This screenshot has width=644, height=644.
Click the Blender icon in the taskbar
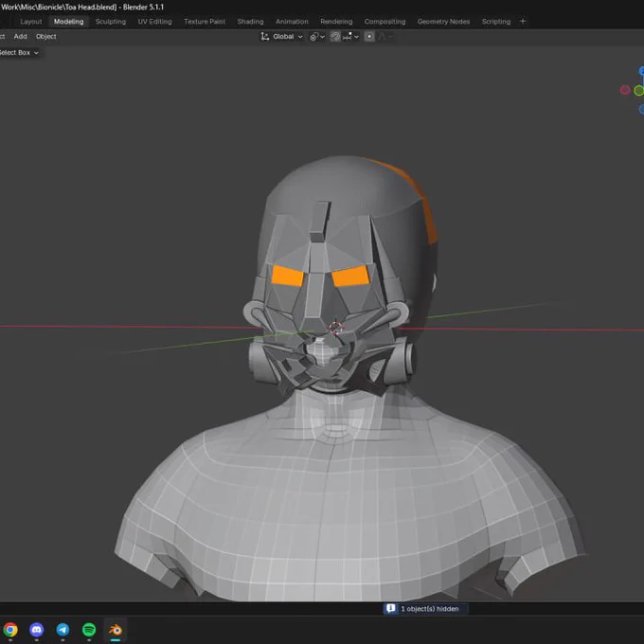(x=116, y=630)
